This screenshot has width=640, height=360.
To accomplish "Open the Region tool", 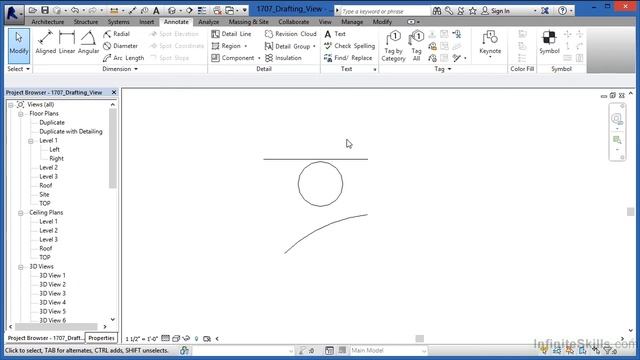I will pos(229,46).
